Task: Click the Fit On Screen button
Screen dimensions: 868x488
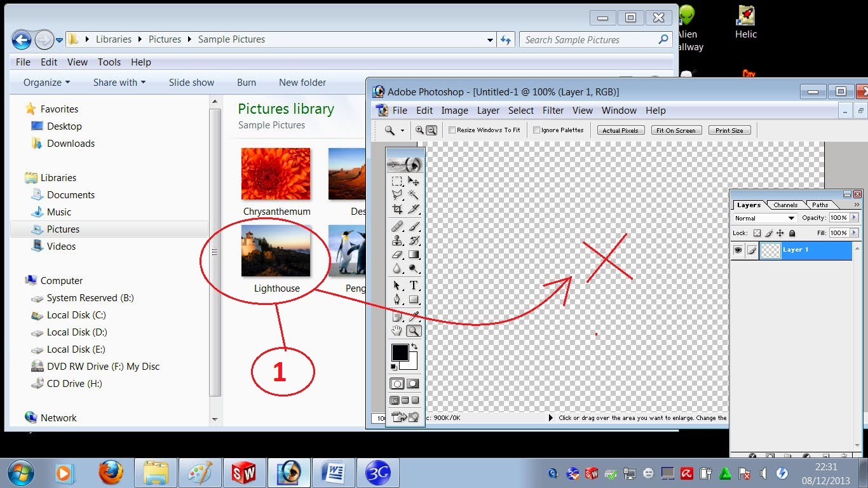Action: click(676, 130)
